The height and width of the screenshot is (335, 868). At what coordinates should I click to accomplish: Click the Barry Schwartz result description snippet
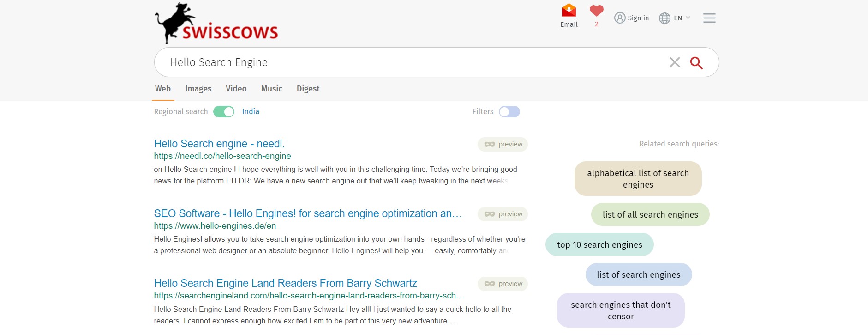click(x=333, y=315)
